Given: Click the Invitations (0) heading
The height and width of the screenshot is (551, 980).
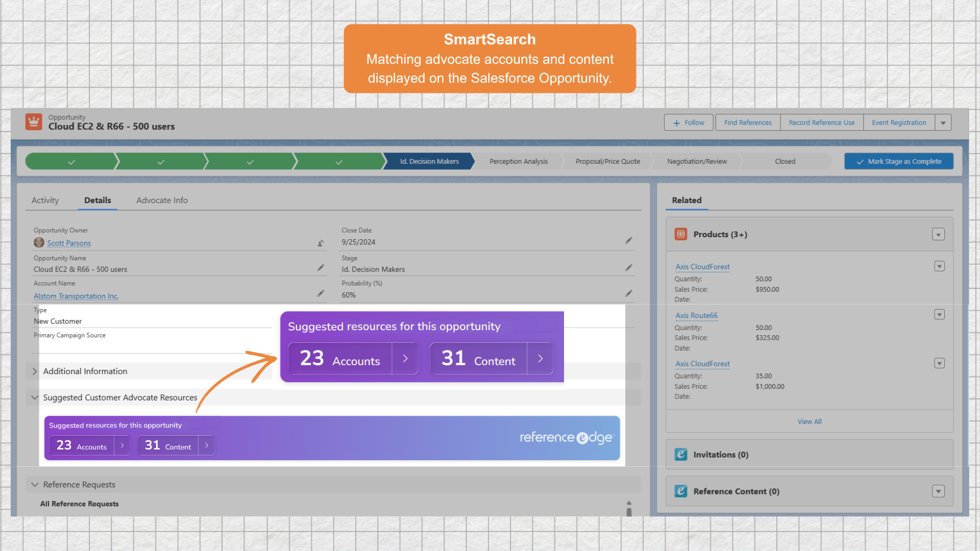Looking at the screenshot, I should (721, 455).
